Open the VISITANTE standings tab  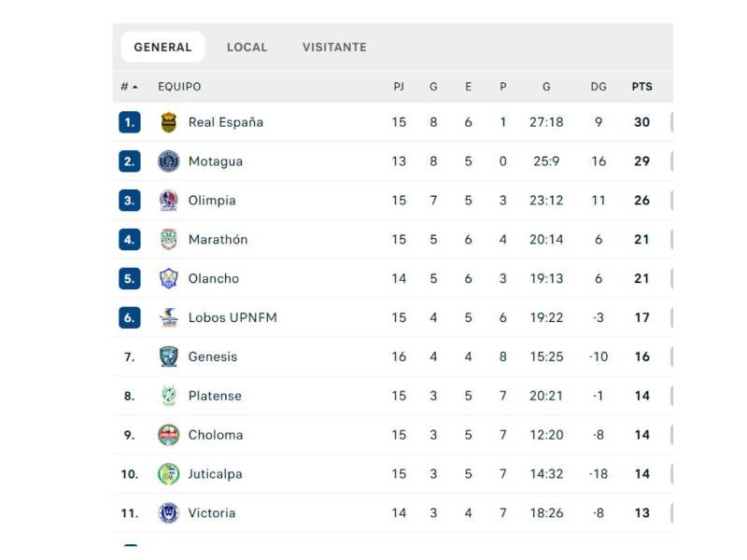(332, 46)
